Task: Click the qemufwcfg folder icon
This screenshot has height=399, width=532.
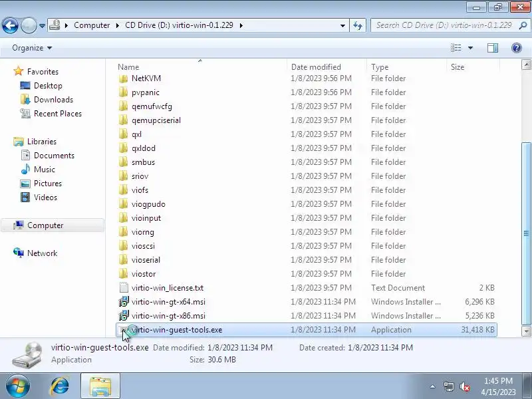Action: pyautogui.click(x=124, y=106)
